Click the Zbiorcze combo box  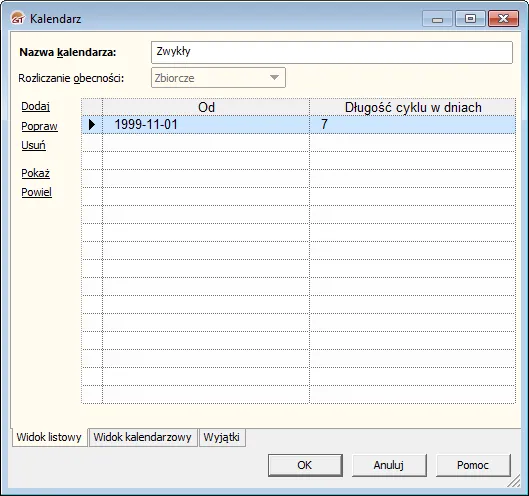218,78
